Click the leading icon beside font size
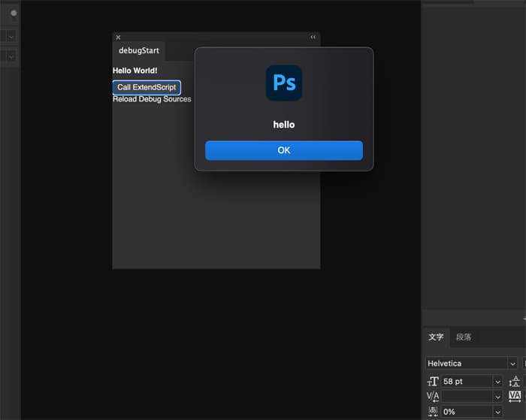The height and width of the screenshot is (420, 526). click(x=514, y=382)
